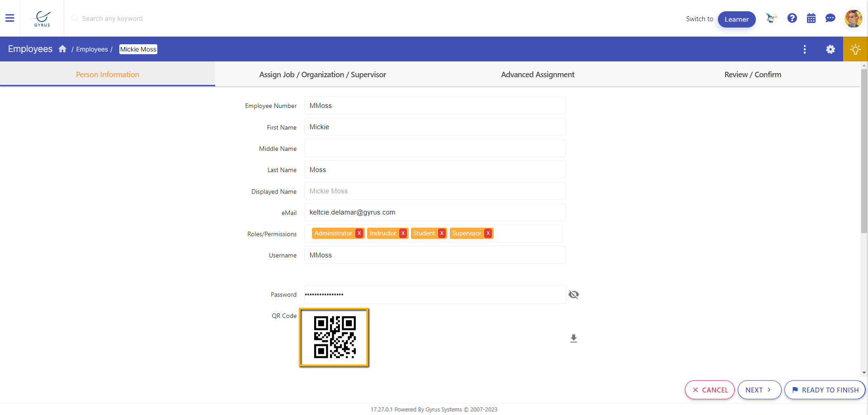Open the user profile avatar menu
The width and height of the screenshot is (868, 415).
click(x=853, y=19)
